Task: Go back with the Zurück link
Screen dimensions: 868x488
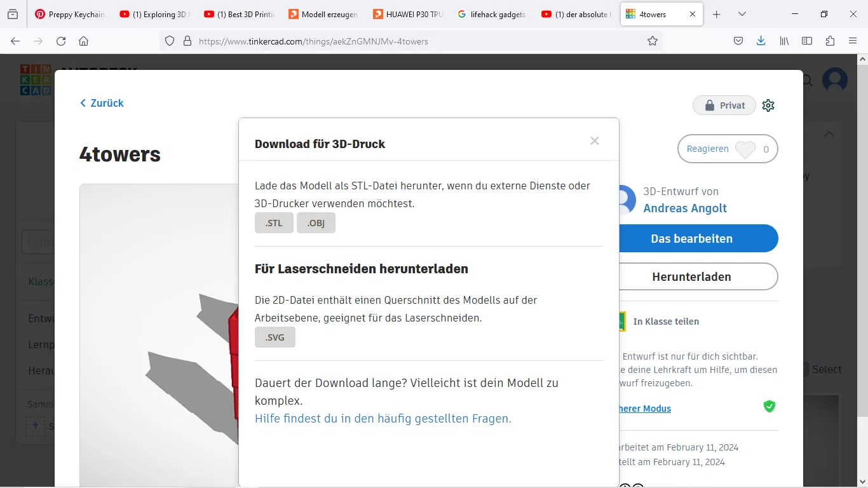Action: [102, 103]
